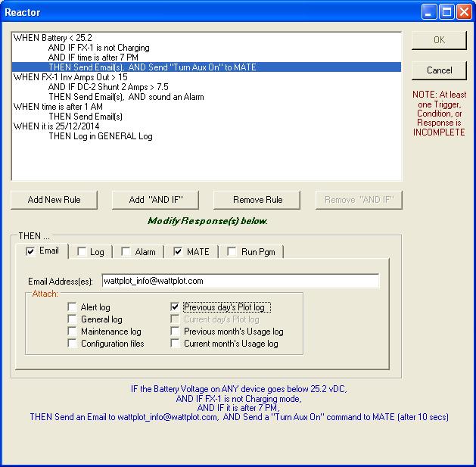Switch to the Log response tab

(90, 252)
